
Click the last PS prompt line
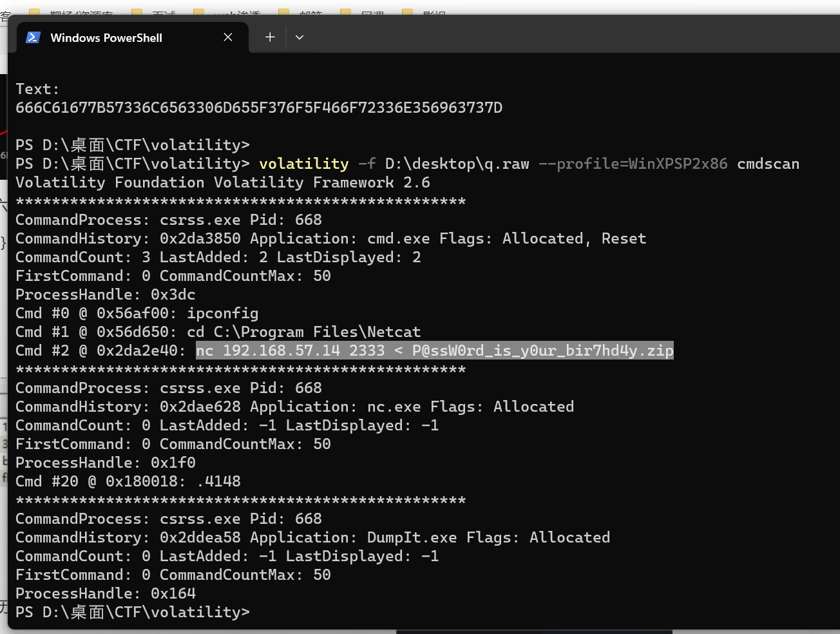click(x=133, y=612)
